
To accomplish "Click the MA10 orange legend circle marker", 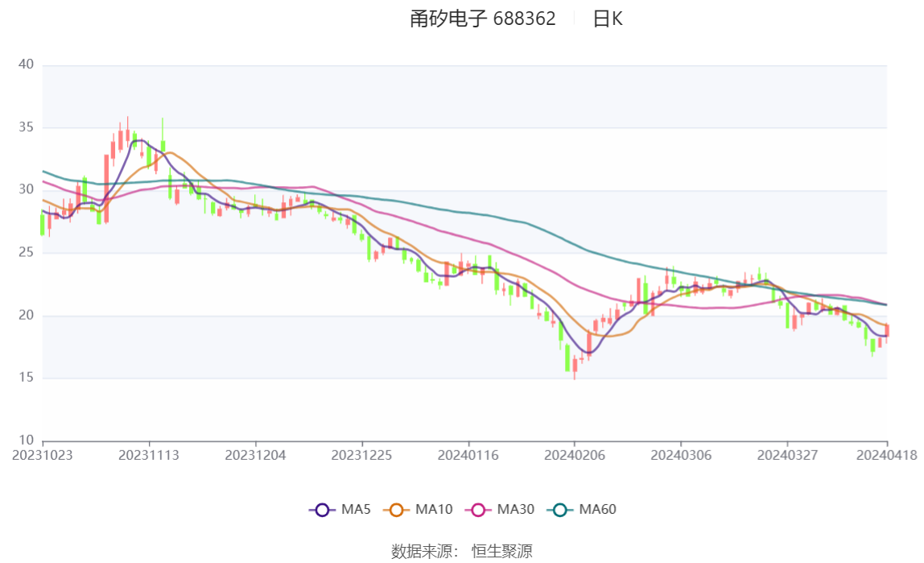I will click(397, 510).
